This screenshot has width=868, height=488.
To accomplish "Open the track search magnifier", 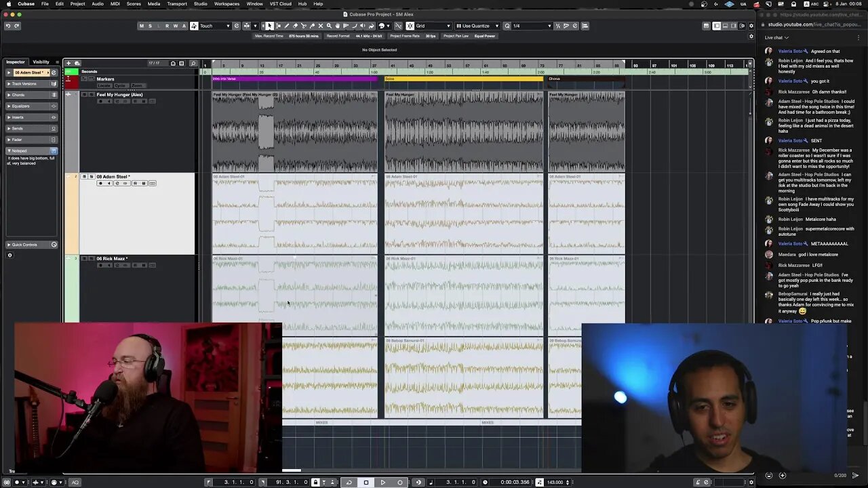I will pyautogui.click(x=193, y=63).
